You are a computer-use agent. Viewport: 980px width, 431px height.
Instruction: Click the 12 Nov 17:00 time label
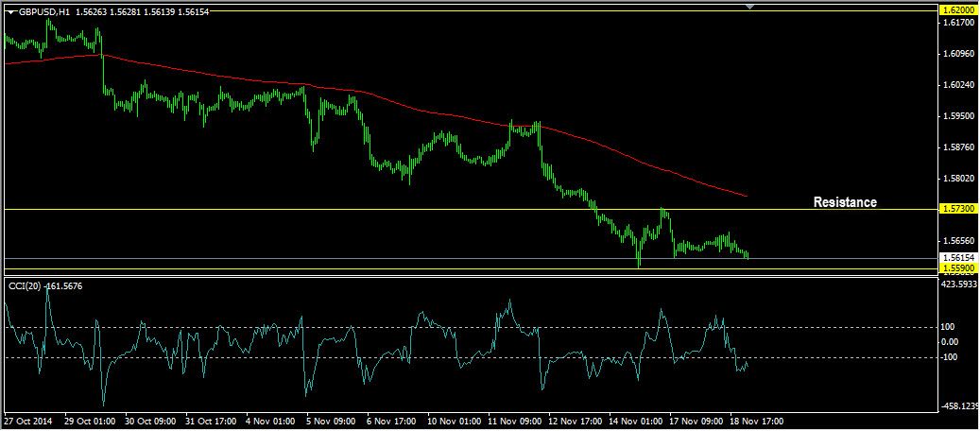[x=575, y=421]
